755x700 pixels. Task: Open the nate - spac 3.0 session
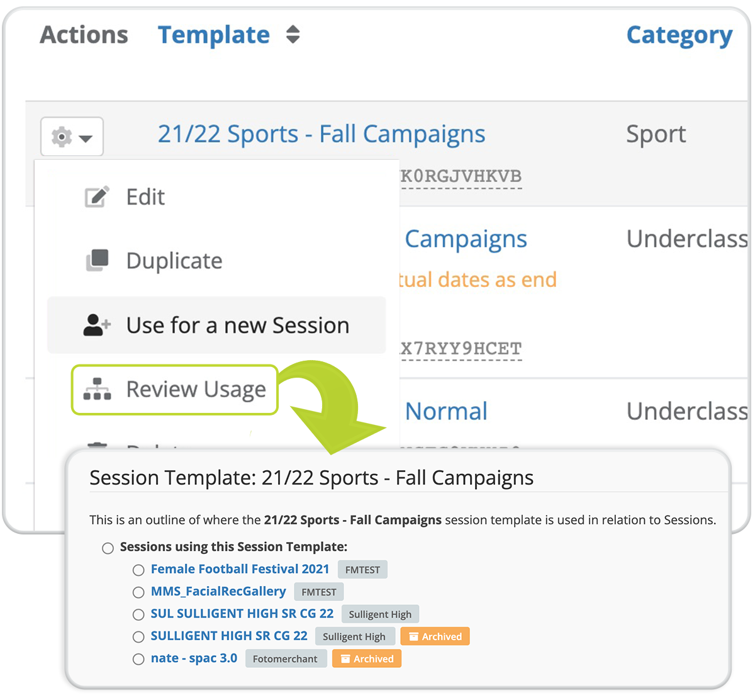pos(194,658)
